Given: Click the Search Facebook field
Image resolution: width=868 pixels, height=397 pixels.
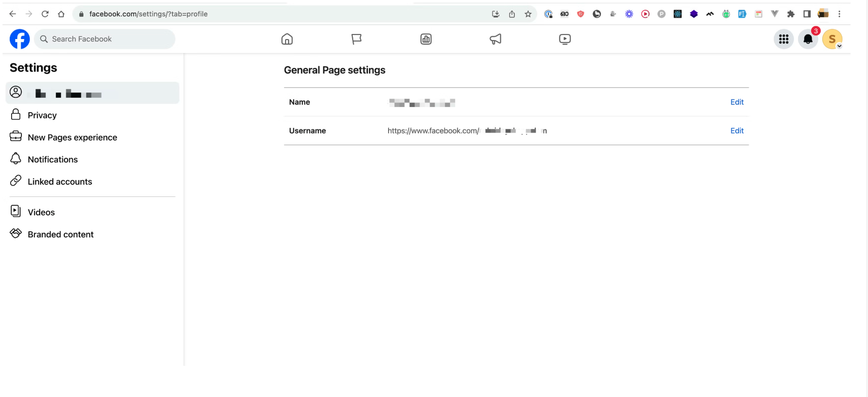Looking at the screenshot, I should pos(105,39).
